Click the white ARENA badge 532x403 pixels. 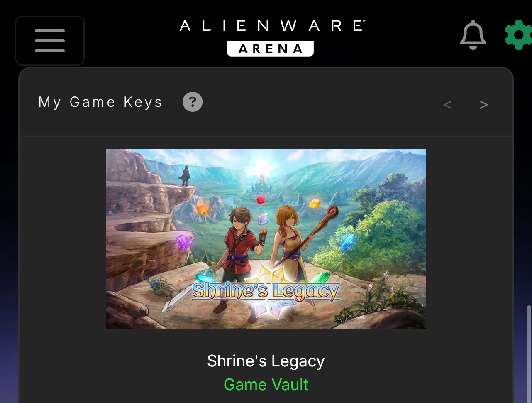(x=270, y=49)
